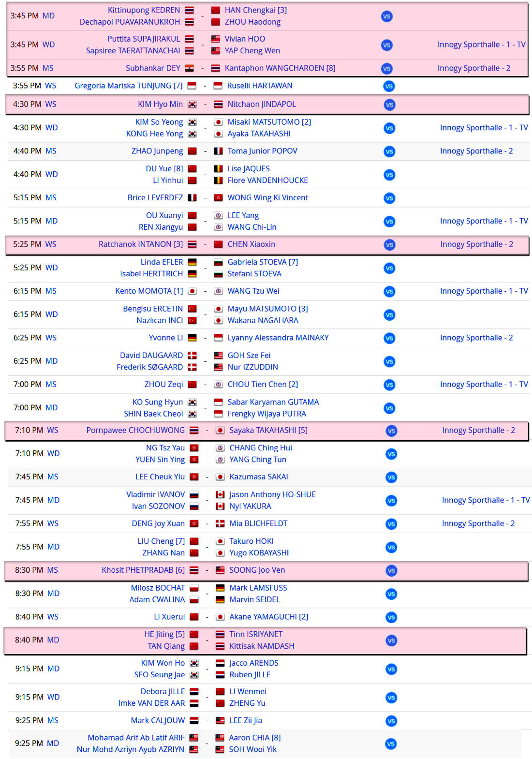Click player SOONG Joo Ven
Image resolution: width=532 pixels, height=759 pixels.
(257, 570)
